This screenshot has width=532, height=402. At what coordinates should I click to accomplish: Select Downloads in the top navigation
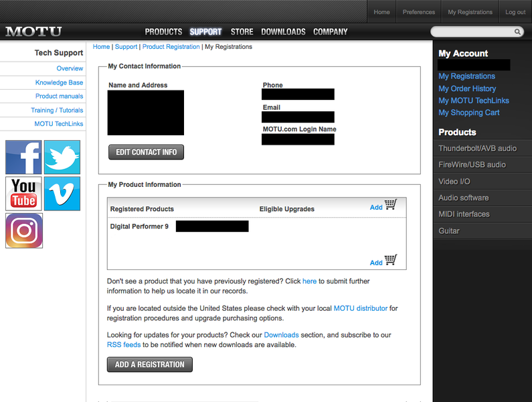click(x=283, y=31)
